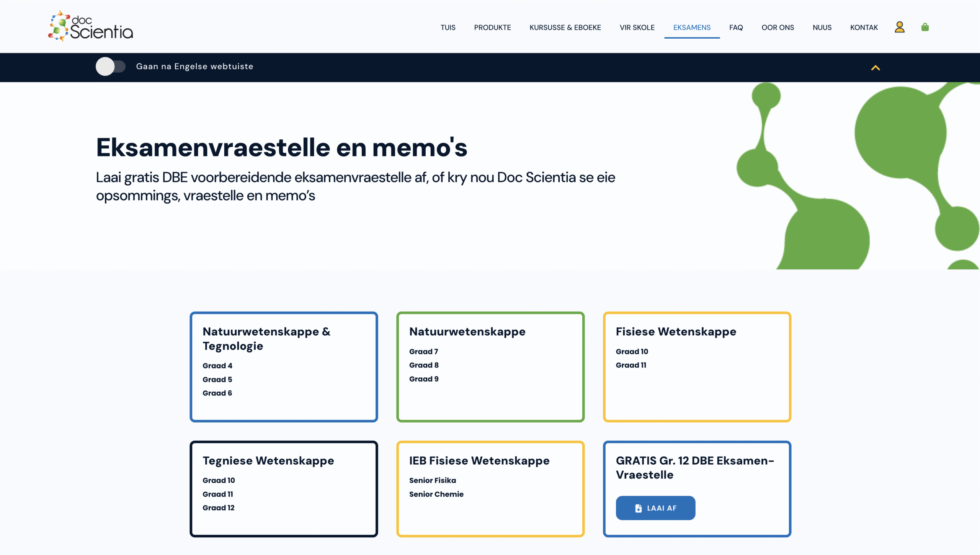Viewport: 980px width, 555px height.
Task: Open KURSUSSE & EBOEKE menu
Action: coord(565,28)
